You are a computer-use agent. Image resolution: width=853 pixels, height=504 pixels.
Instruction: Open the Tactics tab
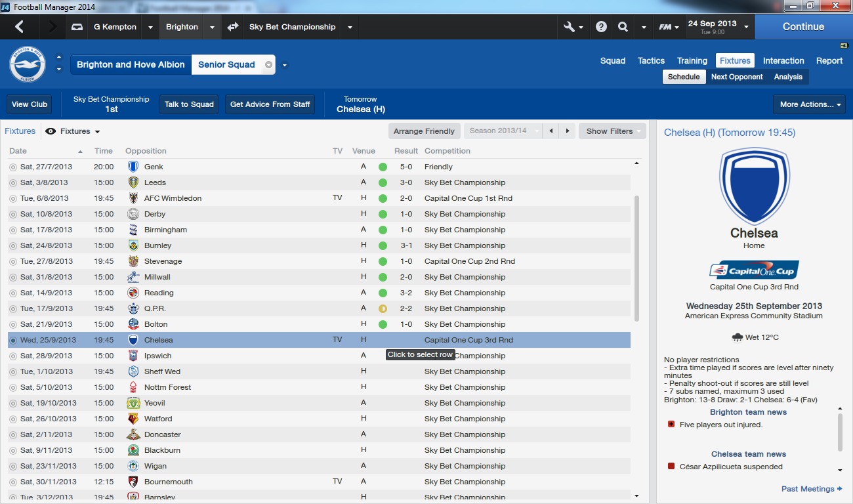point(652,60)
